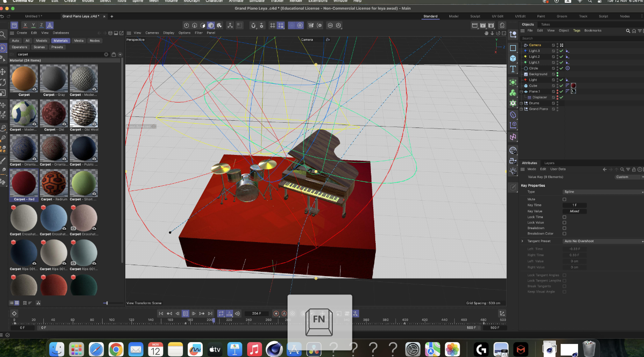Image resolution: width=644 pixels, height=357 pixels.
Task: Switch to the Takes tab
Action: [545, 24]
